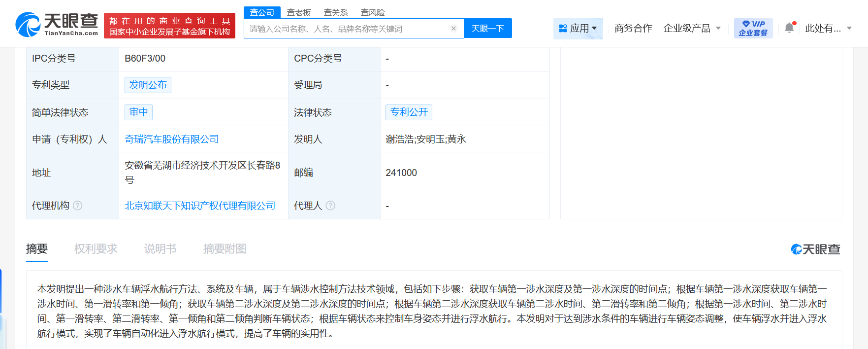Switch to the 摘要附图 tab
The width and height of the screenshot is (868, 349).
pos(225,249)
